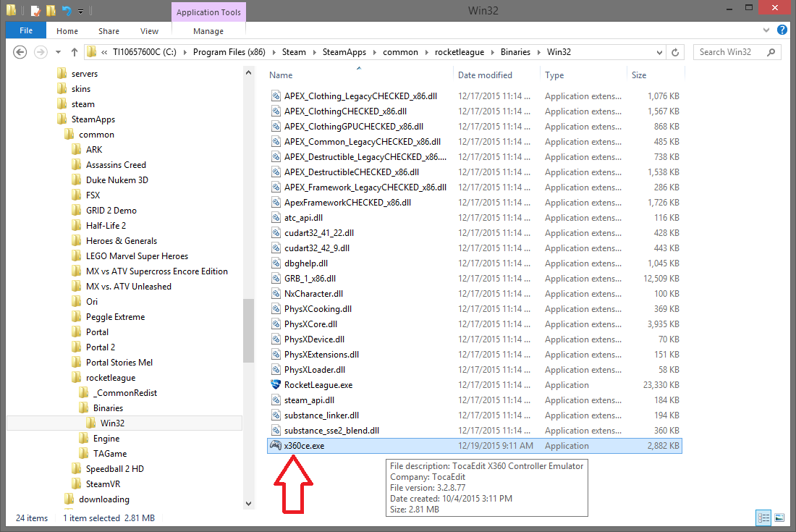Open the _CommonRedist folder in tree

tap(125, 392)
